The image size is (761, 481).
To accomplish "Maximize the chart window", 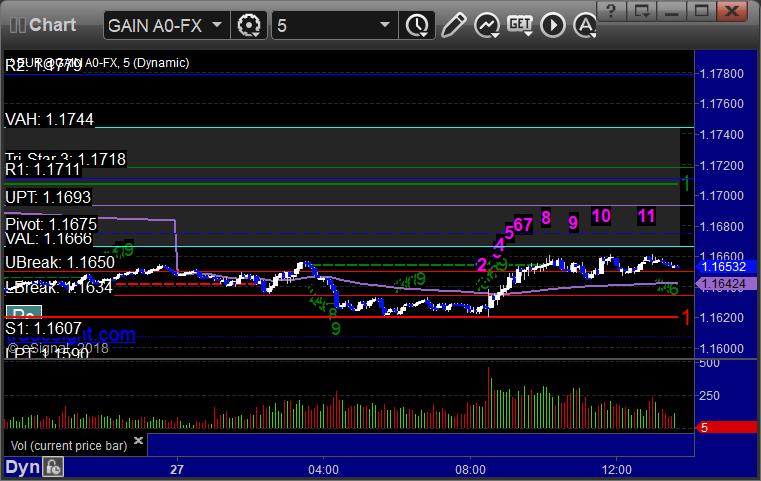I will (701, 10).
